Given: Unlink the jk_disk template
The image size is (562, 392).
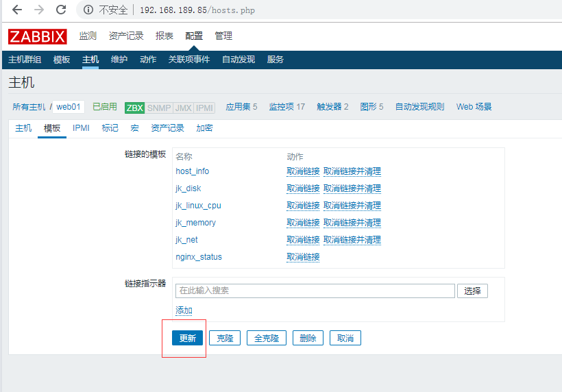Looking at the screenshot, I should [x=303, y=188].
